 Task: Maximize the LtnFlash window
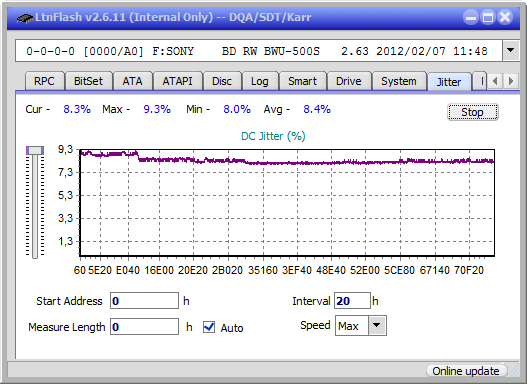pos(488,17)
